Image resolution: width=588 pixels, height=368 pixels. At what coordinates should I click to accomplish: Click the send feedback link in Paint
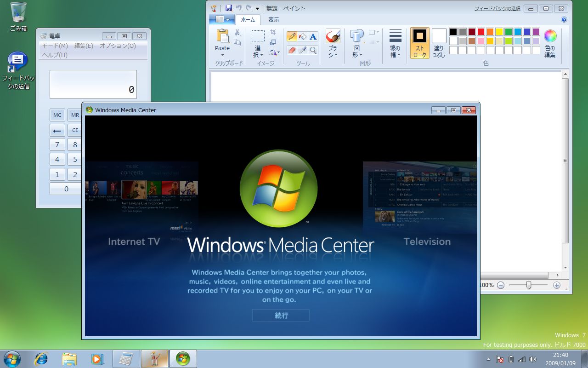pos(497,8)
